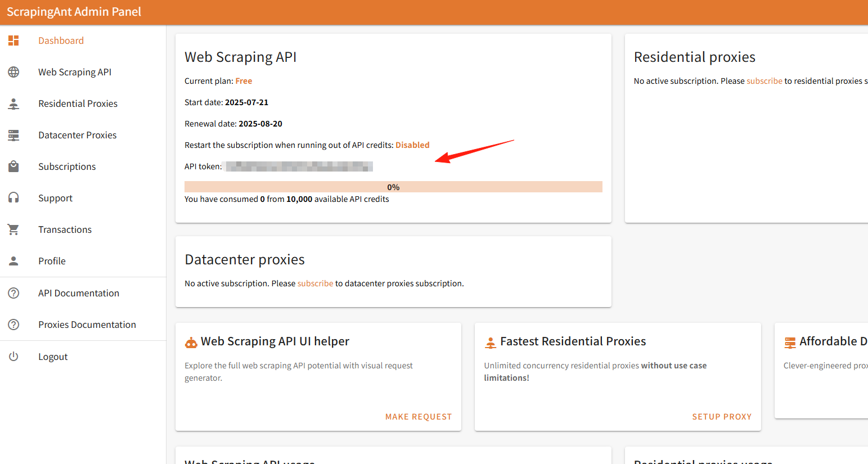This screenshot has width=868, height=464.
Task: Click the Web Scraping API globe icon
Action: [x=14, y=72]
